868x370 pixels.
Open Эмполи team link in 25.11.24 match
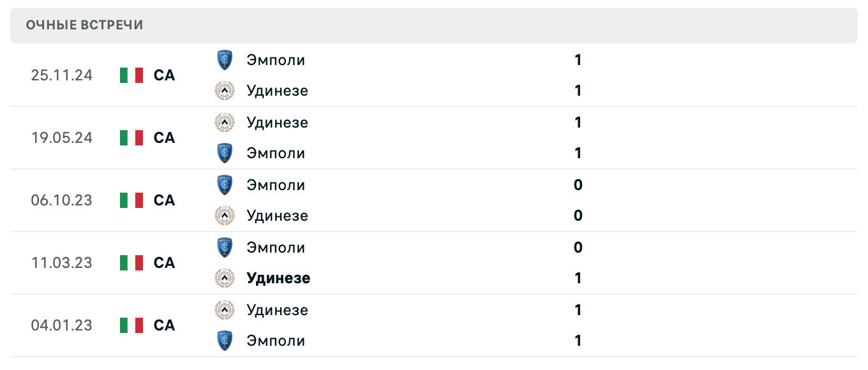coord(276,60)
